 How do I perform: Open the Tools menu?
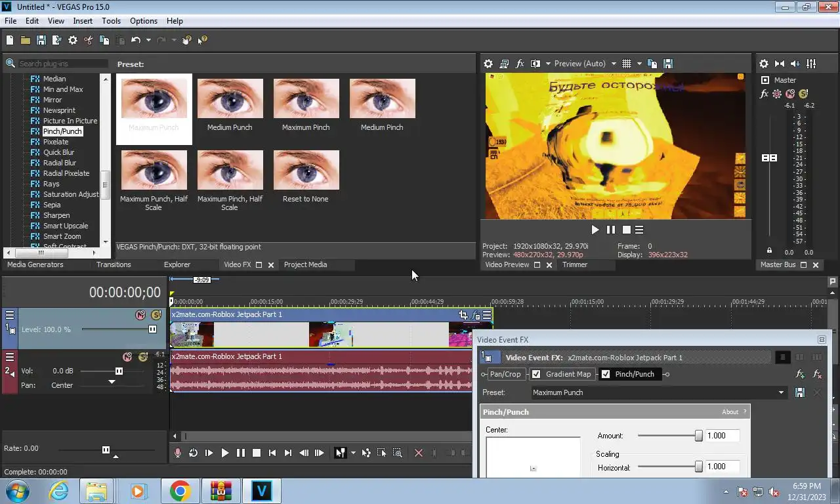111,21
